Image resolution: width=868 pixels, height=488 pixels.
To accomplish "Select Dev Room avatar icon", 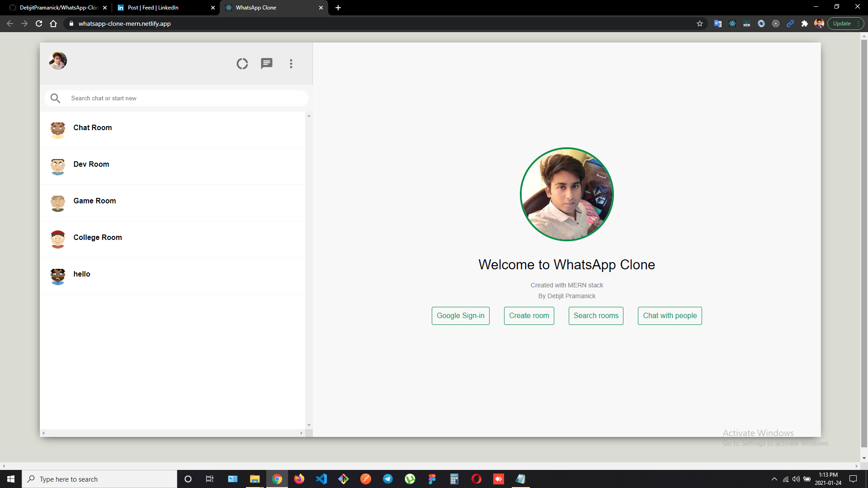I will pos(58,166).
